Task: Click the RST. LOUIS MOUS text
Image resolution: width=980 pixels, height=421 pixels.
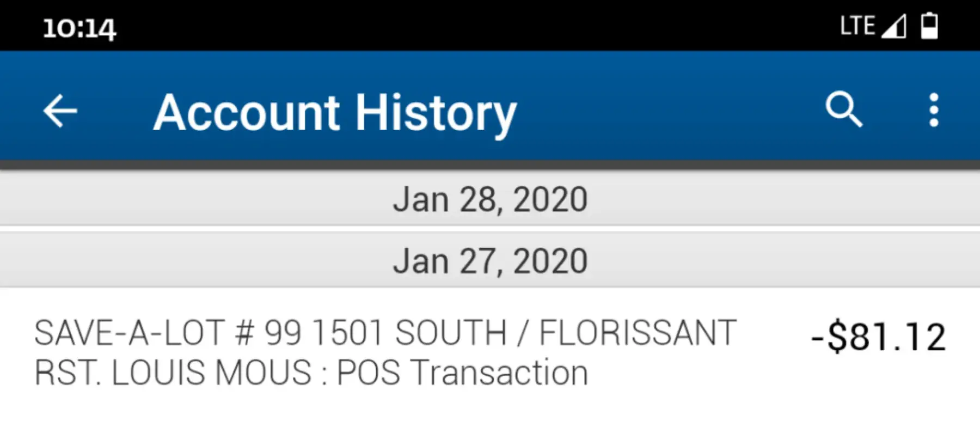Action: [x=173, y=373]
